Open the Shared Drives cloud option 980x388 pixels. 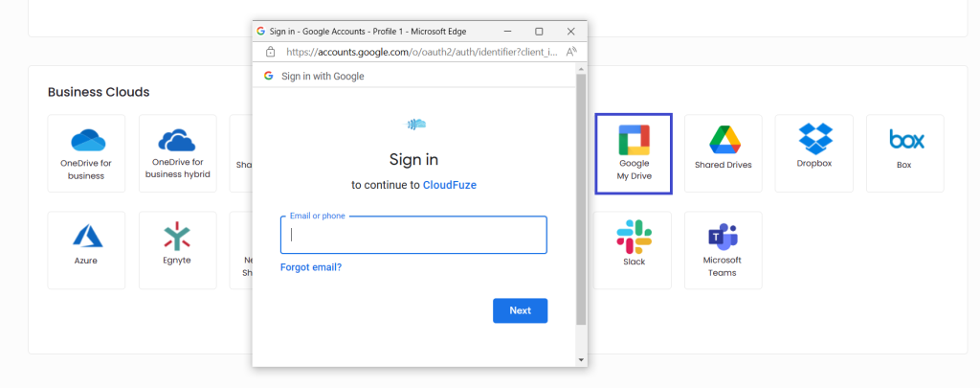pyautogui.click(x=724, y=153)
